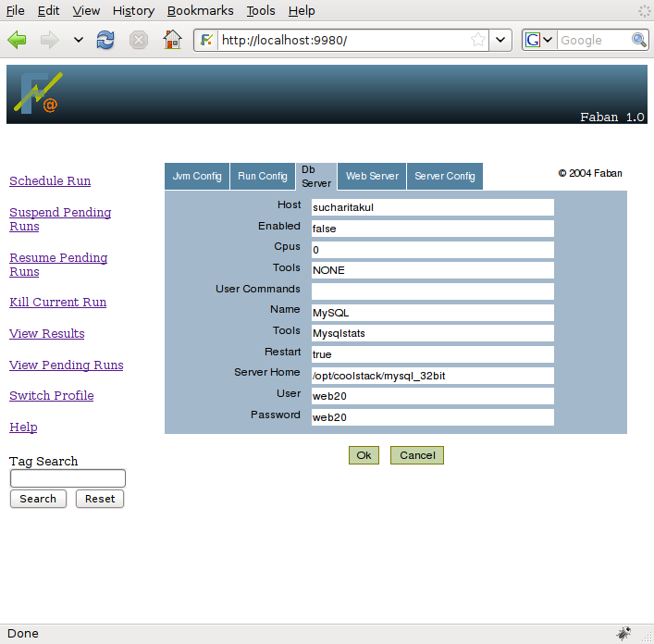Screen dimensions: 654x644
Task: Switch to the Jvm Config tab
Action: click(197, 176)
